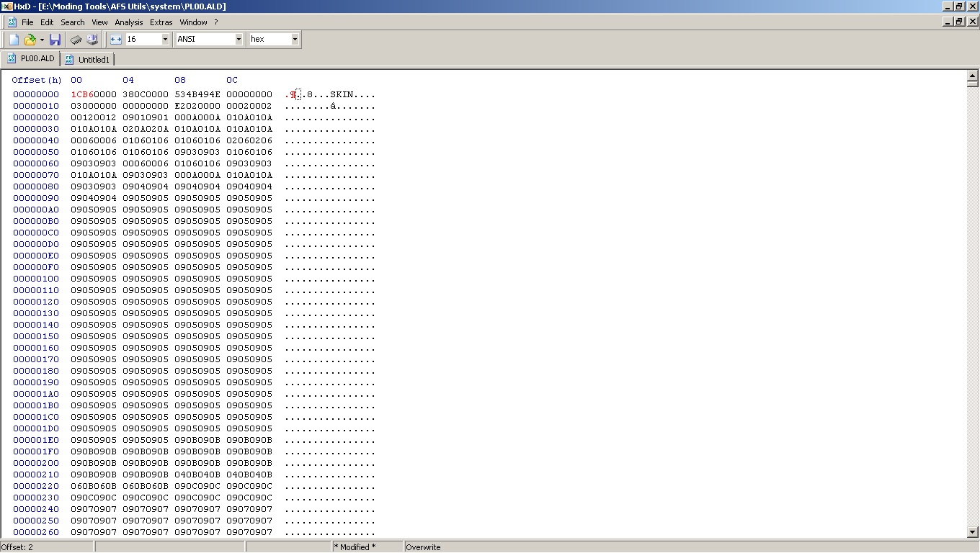Viewport: 980px width, 553px height.
Task: Open the Search menu
Action: point(73,22)
